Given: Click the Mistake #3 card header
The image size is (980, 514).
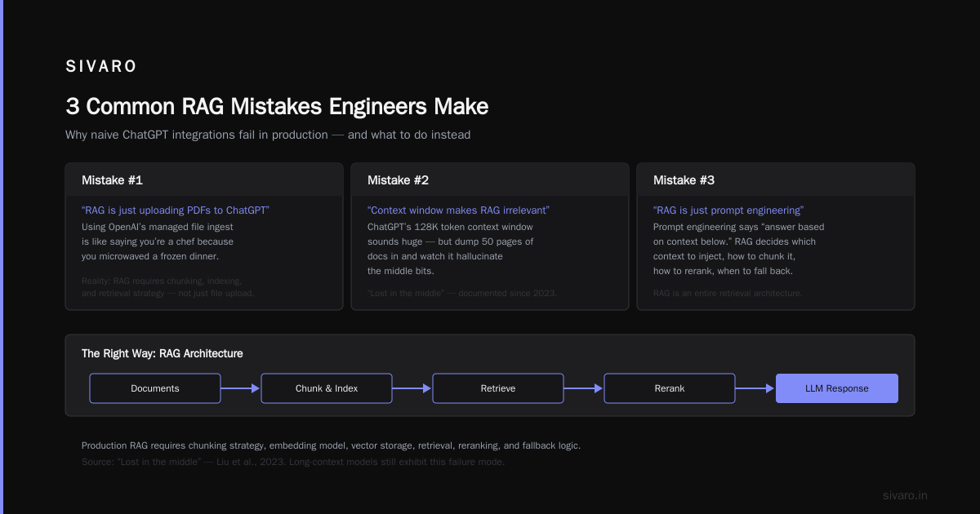Looking at the screenshot, I should point(776,179).
